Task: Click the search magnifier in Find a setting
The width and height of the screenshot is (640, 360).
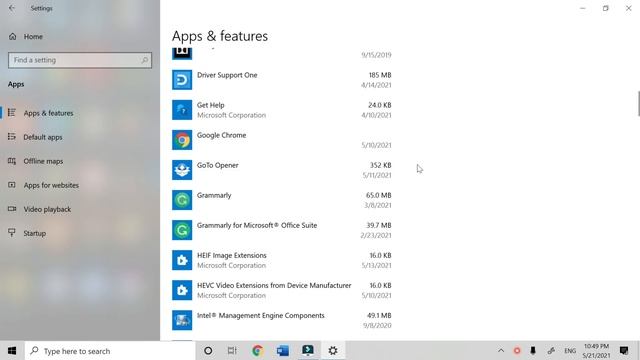Action: click(144, 60)
